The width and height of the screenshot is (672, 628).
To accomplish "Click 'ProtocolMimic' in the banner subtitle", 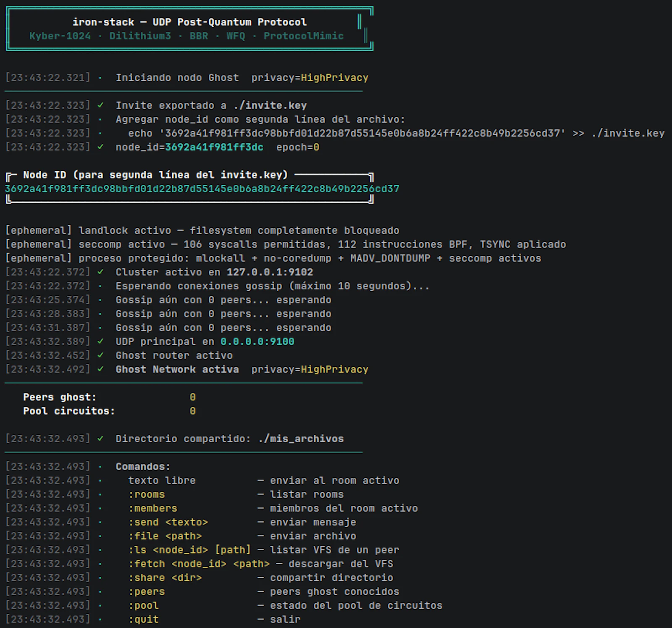I will [x=304, y=36].
